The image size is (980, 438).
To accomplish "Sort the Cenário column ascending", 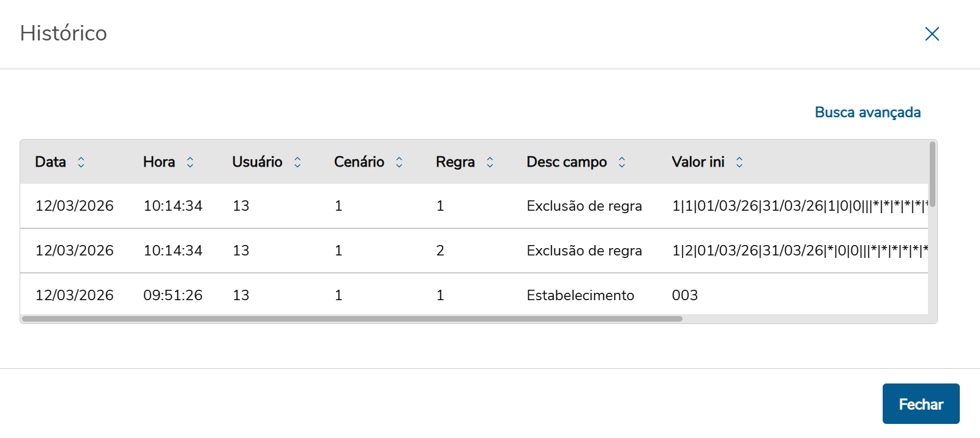I will click(398, 162).
